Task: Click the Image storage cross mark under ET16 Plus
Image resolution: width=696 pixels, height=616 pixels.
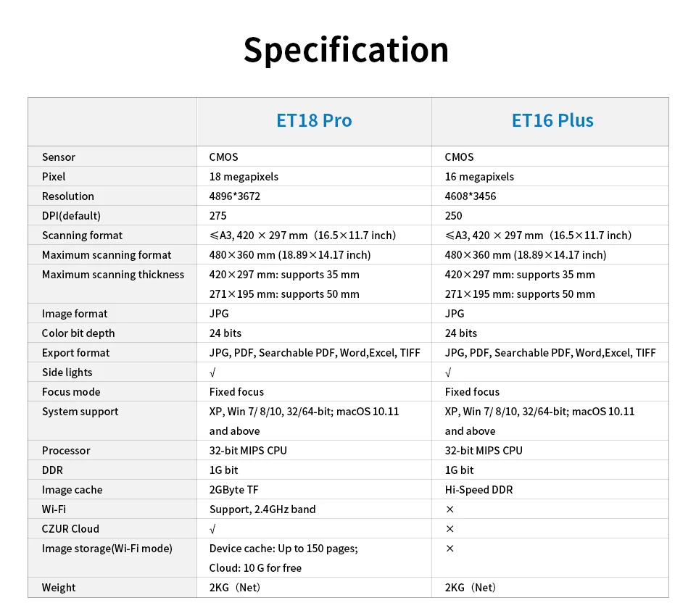Action: click(x=449, y=549)
